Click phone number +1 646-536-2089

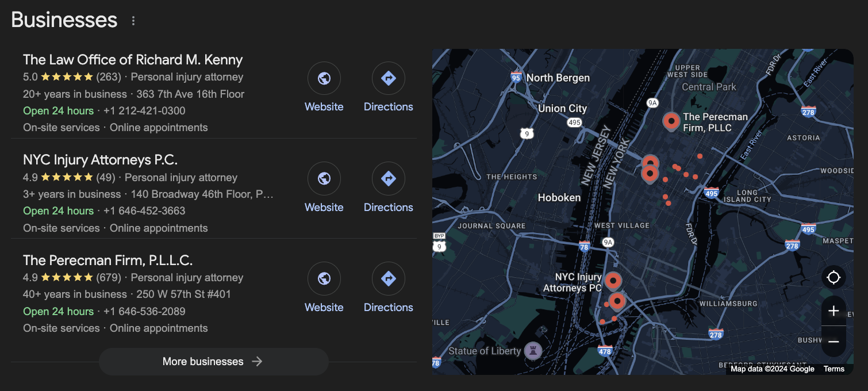click(x=144, y=312)
